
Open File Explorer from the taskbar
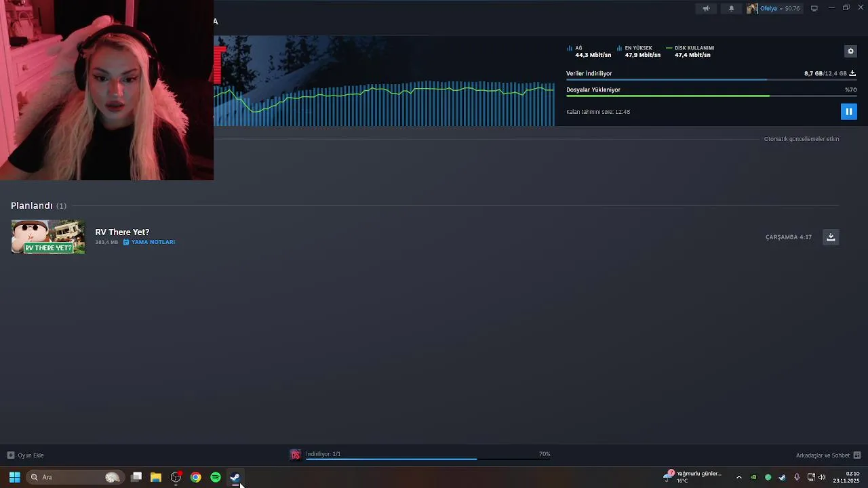pos(156,477)
